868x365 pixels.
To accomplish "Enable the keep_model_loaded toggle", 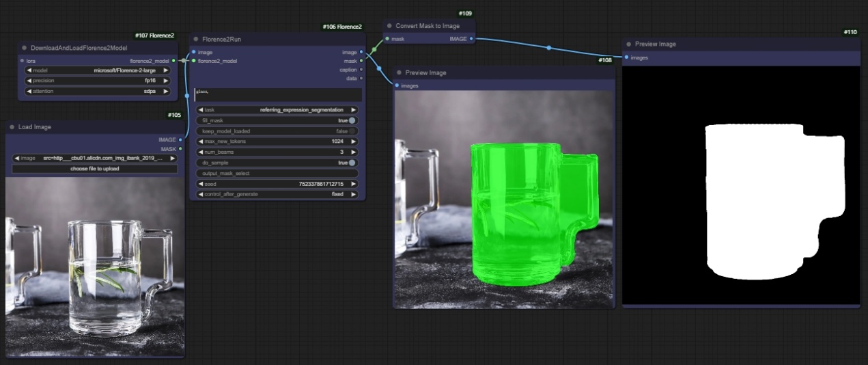I will click(352, 131).
